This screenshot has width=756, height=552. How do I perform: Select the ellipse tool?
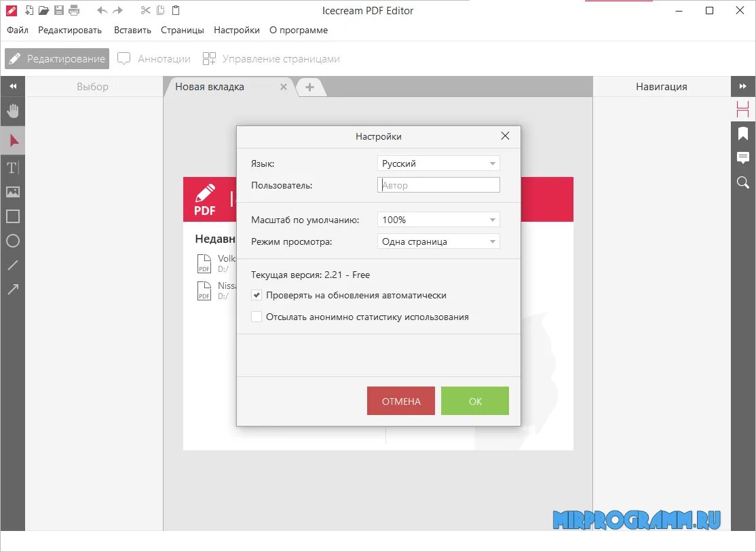[12, 240]
